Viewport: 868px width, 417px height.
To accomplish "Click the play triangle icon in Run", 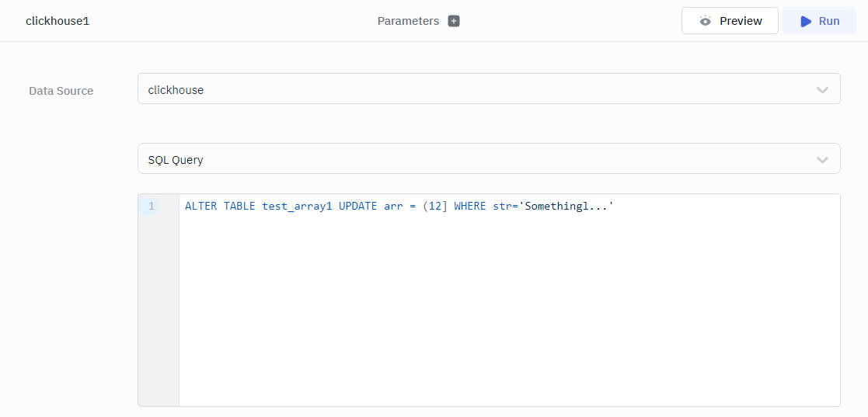I will pos(806,21).
